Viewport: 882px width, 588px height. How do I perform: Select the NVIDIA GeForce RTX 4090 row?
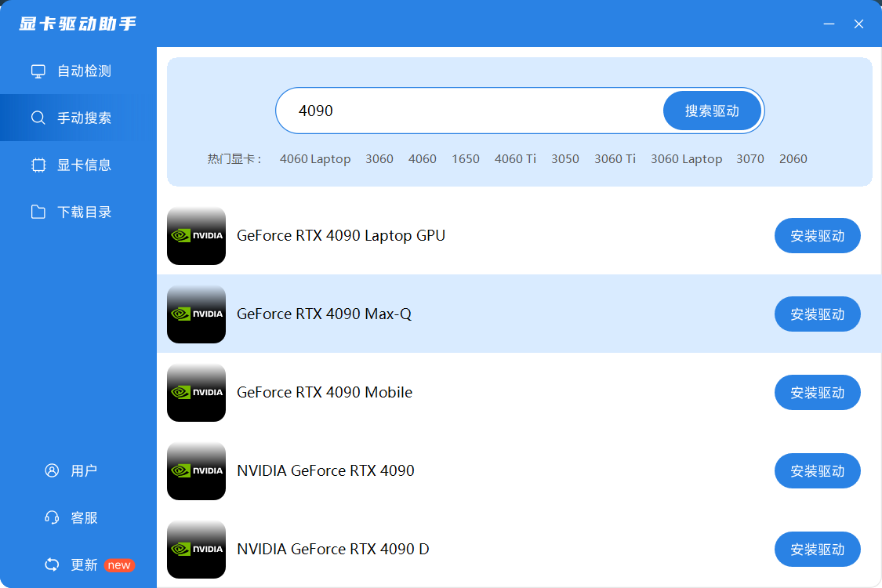(470, 470)
